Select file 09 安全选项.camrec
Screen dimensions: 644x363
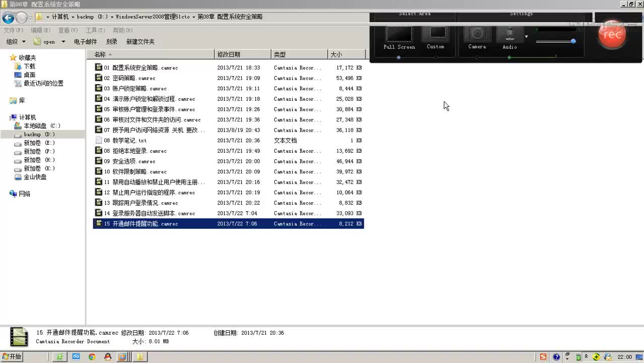click(x=228, y=161)
